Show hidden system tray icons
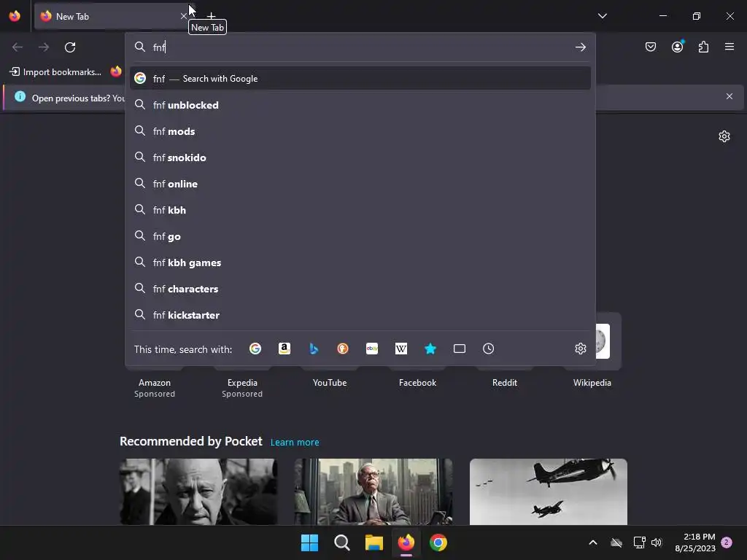This screenshot has width=747, height=560. (593, 542)
